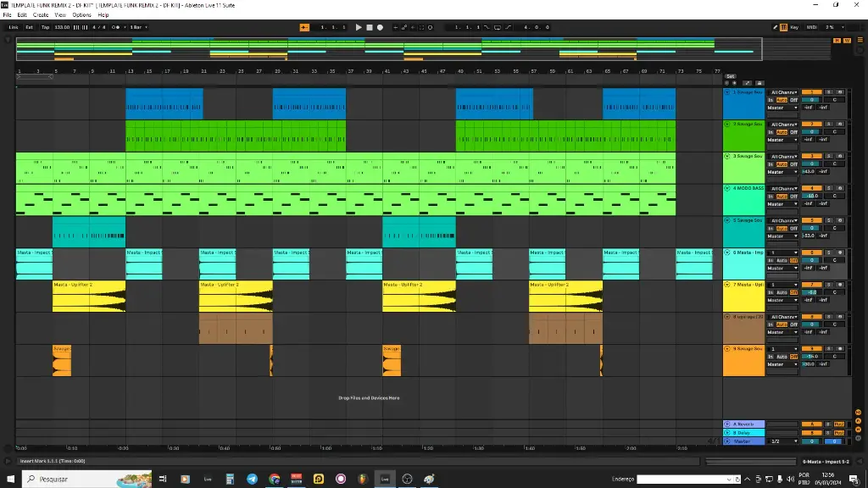Open Master track 1/2 output dropdown
Viewport: 868px width, 488px height.
tap(782, 441)
